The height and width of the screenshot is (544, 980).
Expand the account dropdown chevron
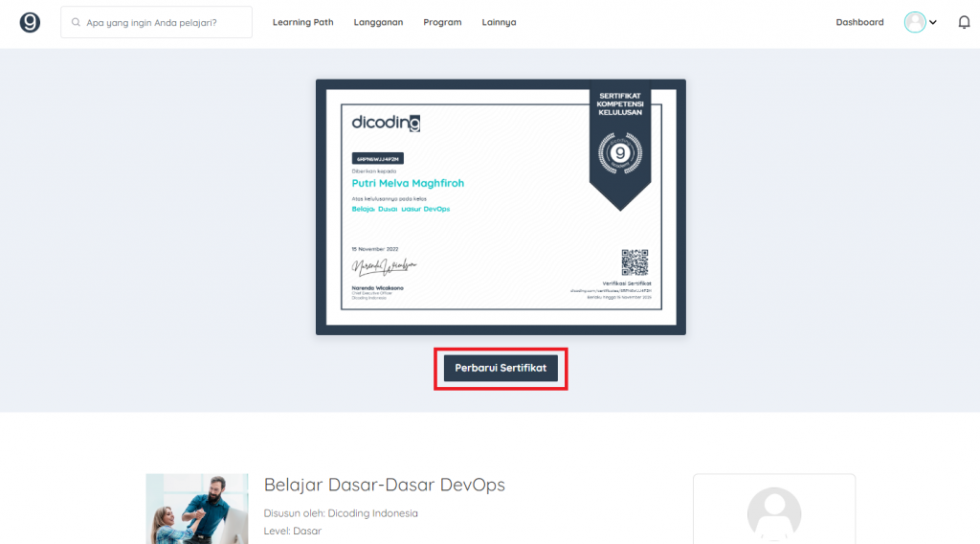(933, 22)
